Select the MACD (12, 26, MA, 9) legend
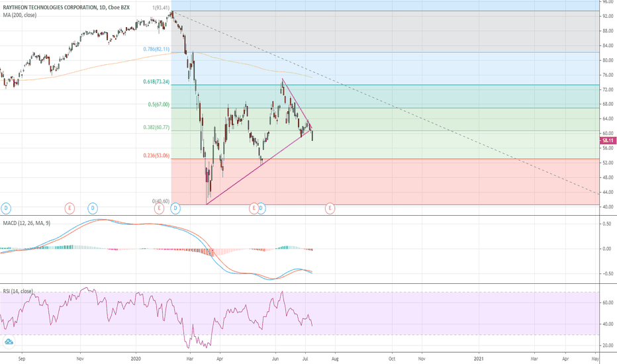Viewport: 617px width, 364px height. (26, 223)
